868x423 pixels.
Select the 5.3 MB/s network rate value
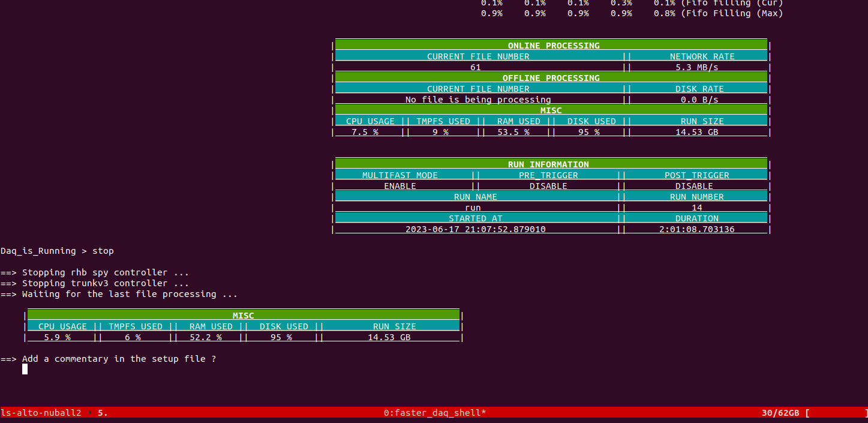(696, 67)
